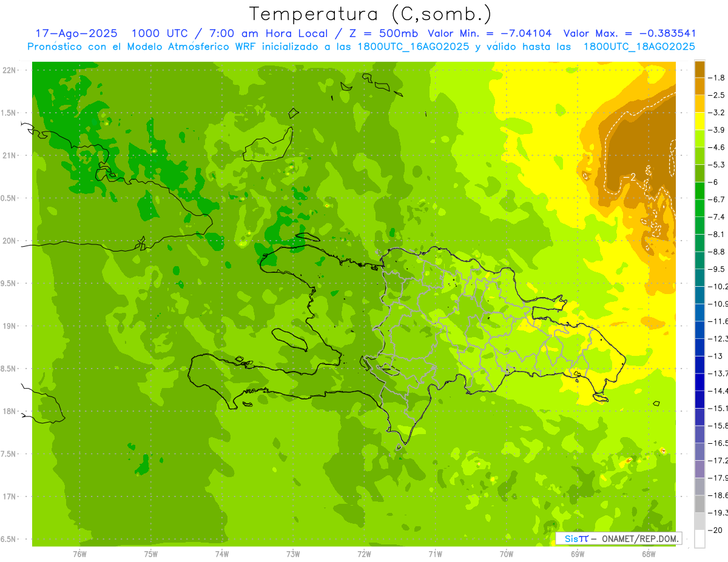Click the "-4.6" colorbar value
Viewport: 728px width, 562px height.
pyautogui.click(x=717, y=147)
